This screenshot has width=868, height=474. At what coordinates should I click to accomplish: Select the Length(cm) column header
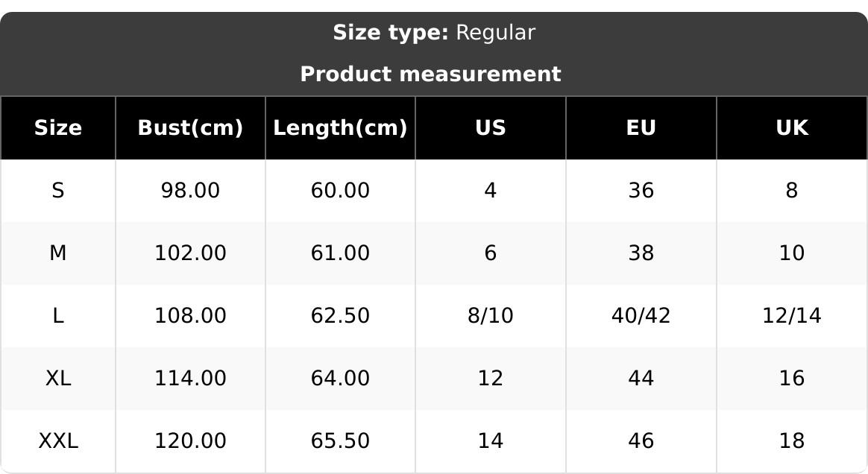[x=340, y=128]
